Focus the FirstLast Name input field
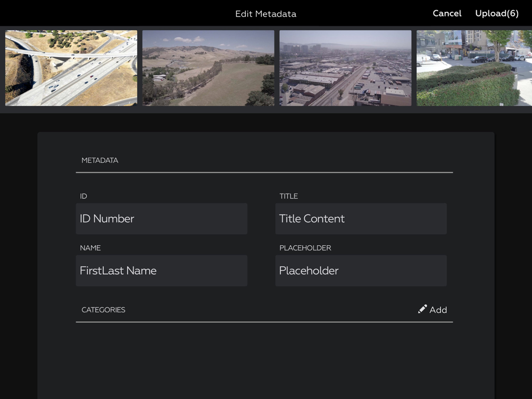Screen dimensions: 532x399 click(162, 271)
